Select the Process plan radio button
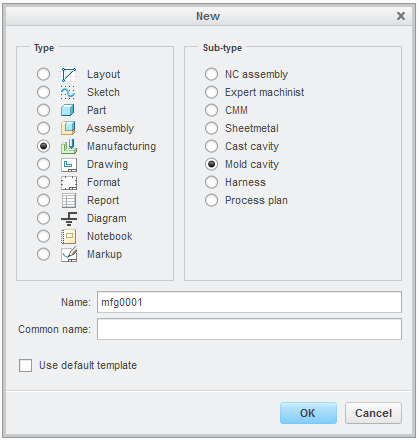419x440 pixels. [x=211, y=200]
